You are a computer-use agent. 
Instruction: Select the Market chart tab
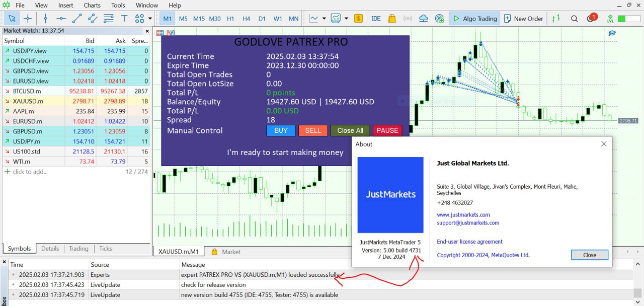click(226, 252)
